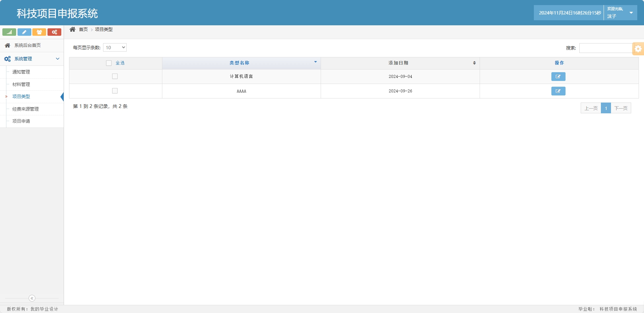Open the 每页显示条数 dropdown

point(115,48)
